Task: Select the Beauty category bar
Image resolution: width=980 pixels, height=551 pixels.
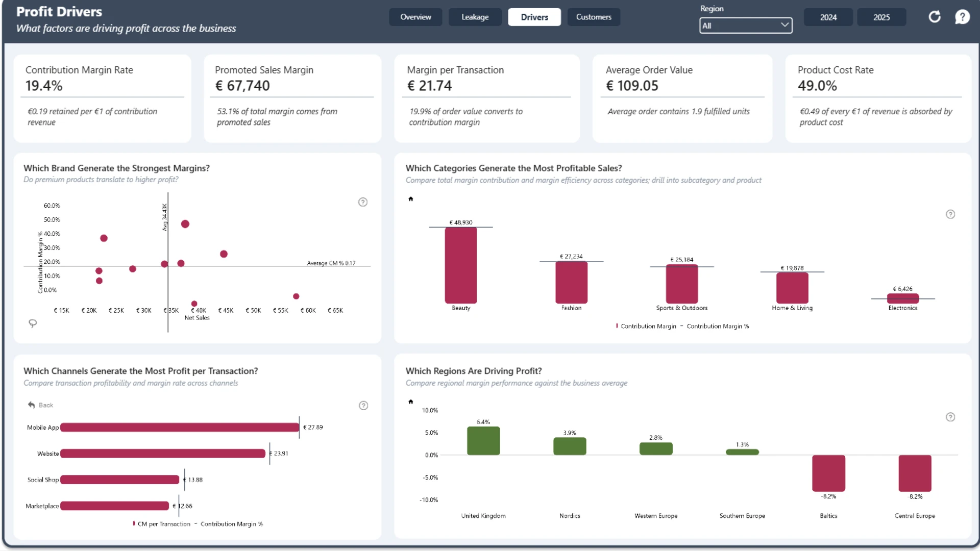Action: [x=461, y=265]
